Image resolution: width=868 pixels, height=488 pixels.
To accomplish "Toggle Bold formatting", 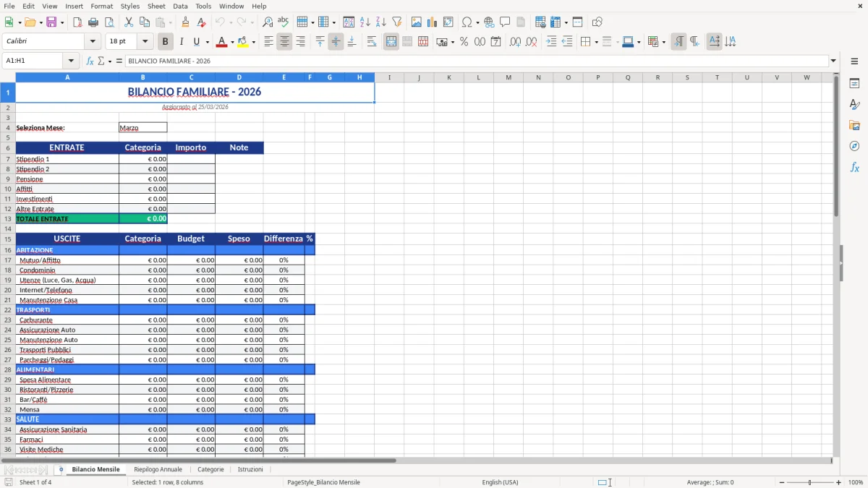I will [165, 42].
